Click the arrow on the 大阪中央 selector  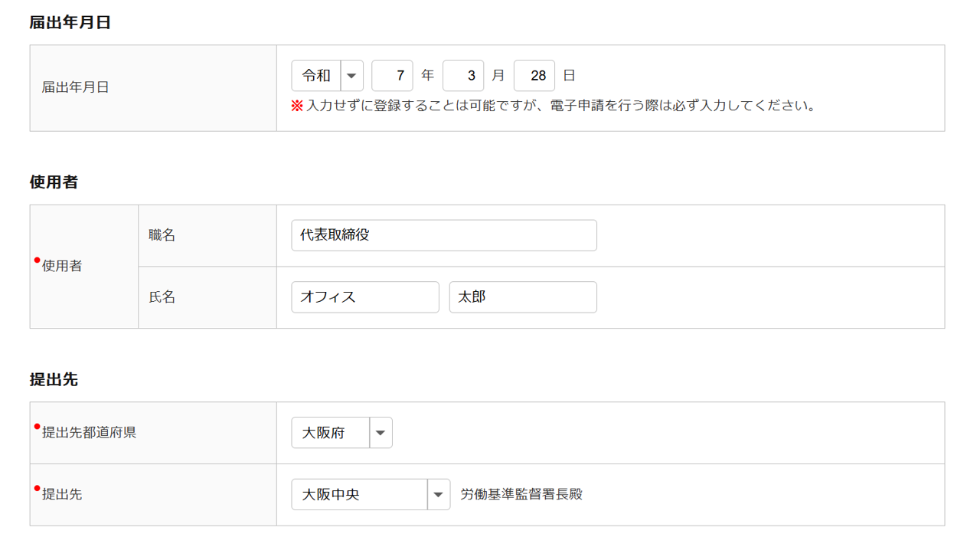439,495
